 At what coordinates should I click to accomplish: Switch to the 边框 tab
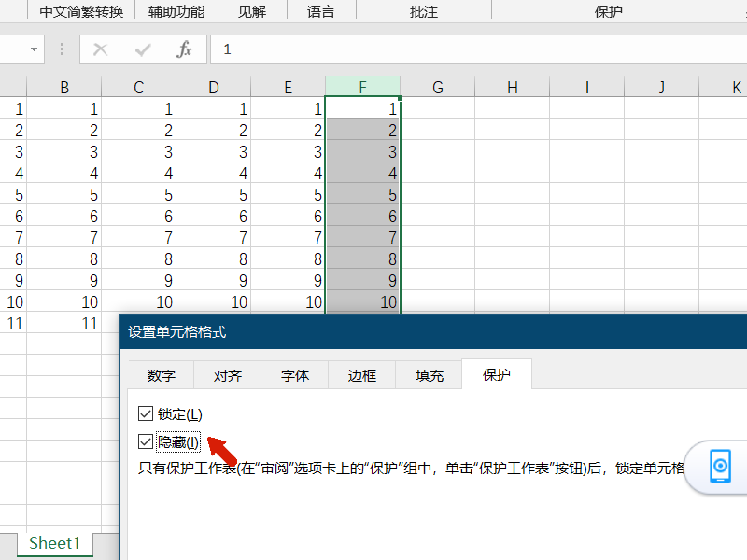coord(360,374)
